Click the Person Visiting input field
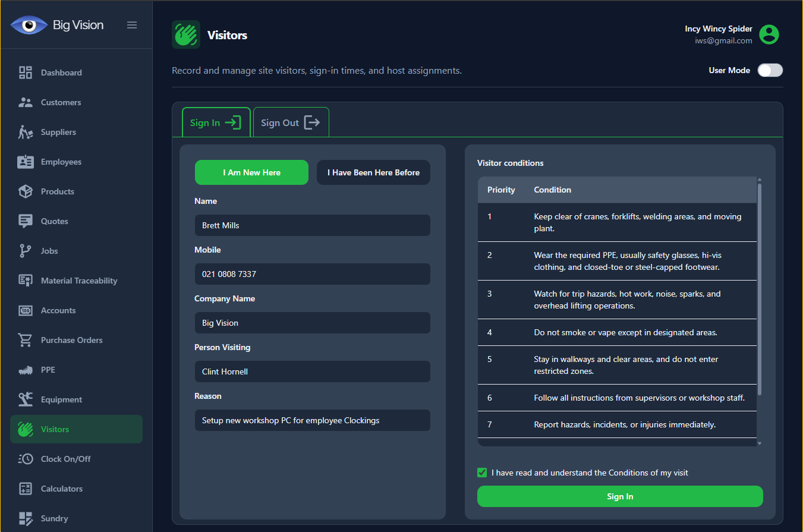The height and width of the screenshot is (532, 803). [x=312, y=372]
